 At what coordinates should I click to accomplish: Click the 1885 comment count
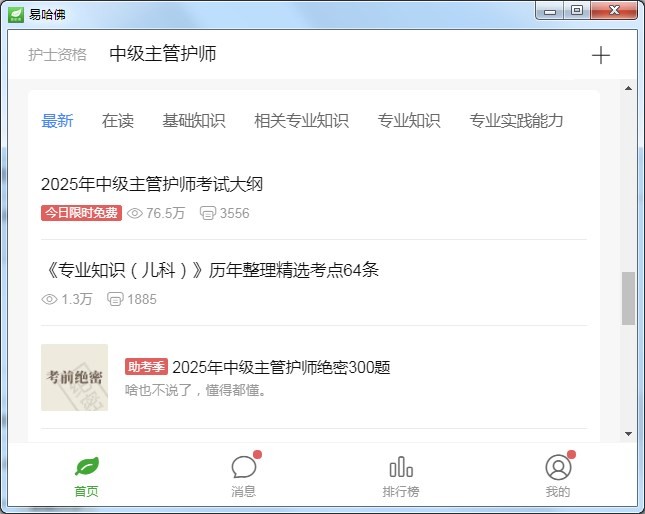point(142,299)
